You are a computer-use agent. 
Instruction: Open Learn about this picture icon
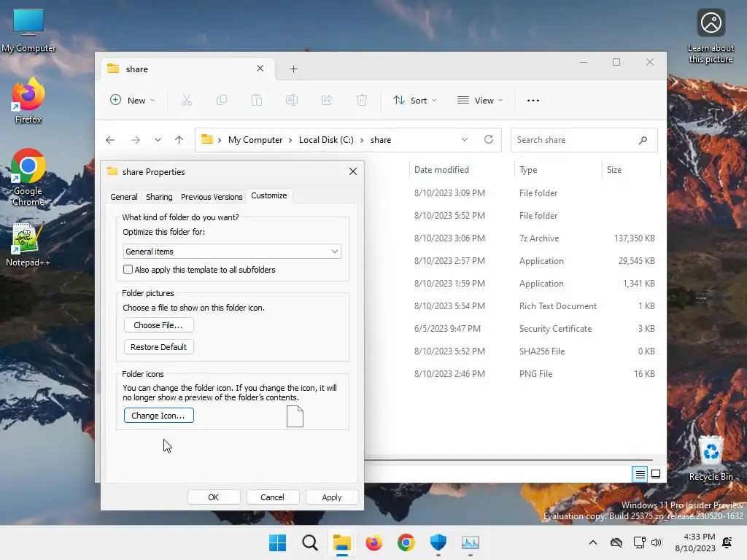(711, 36)
